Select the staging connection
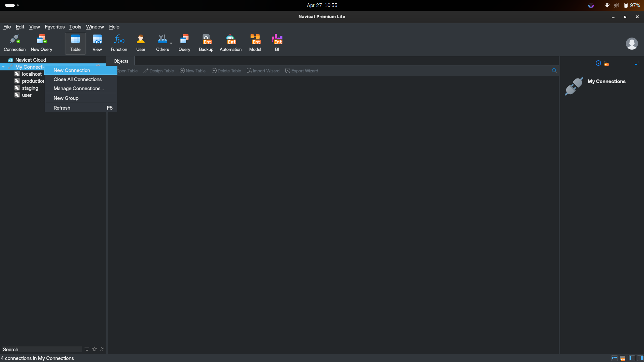 click(27, 88)
